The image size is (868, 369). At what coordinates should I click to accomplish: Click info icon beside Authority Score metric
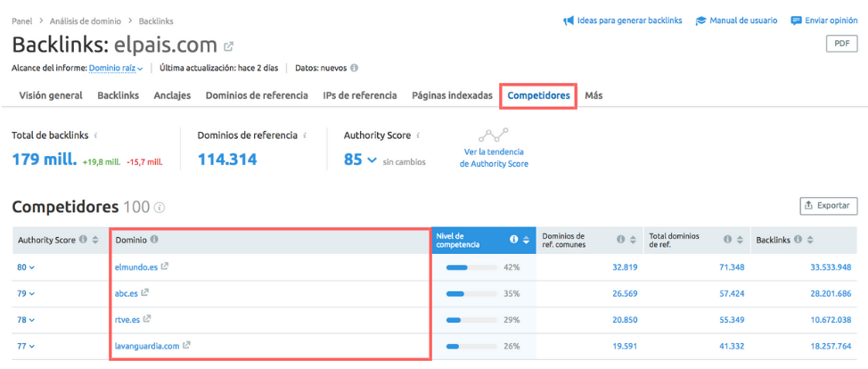(x=418, y=135)
